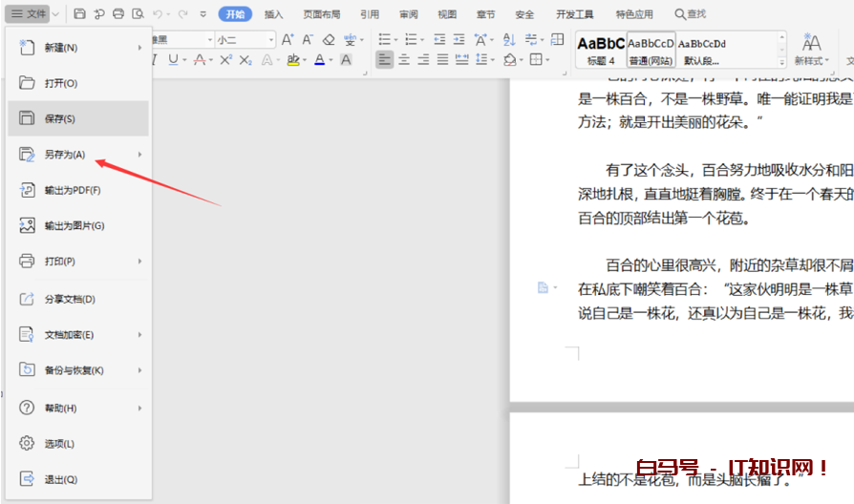This screenshot has width=854, height=504.
Task: Click the 文件 menu button
Action: [29, 14]
